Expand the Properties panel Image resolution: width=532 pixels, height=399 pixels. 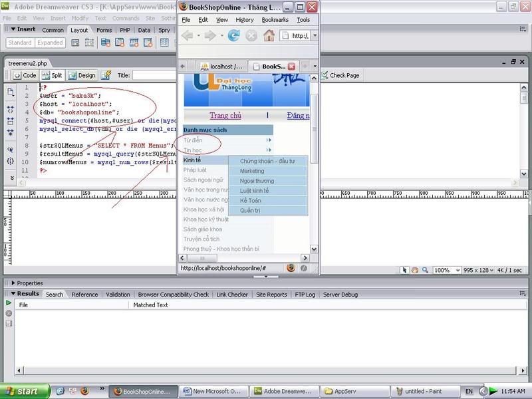click(13, 283)
